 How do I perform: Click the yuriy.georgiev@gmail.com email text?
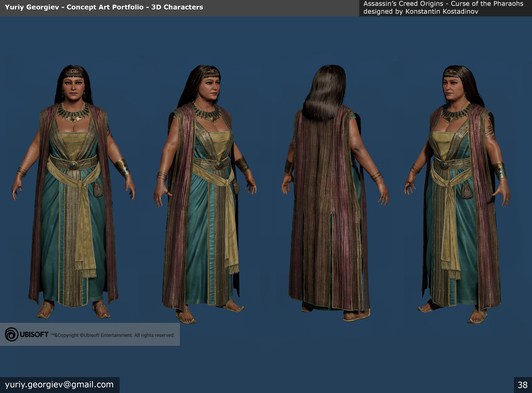[59, 385]
